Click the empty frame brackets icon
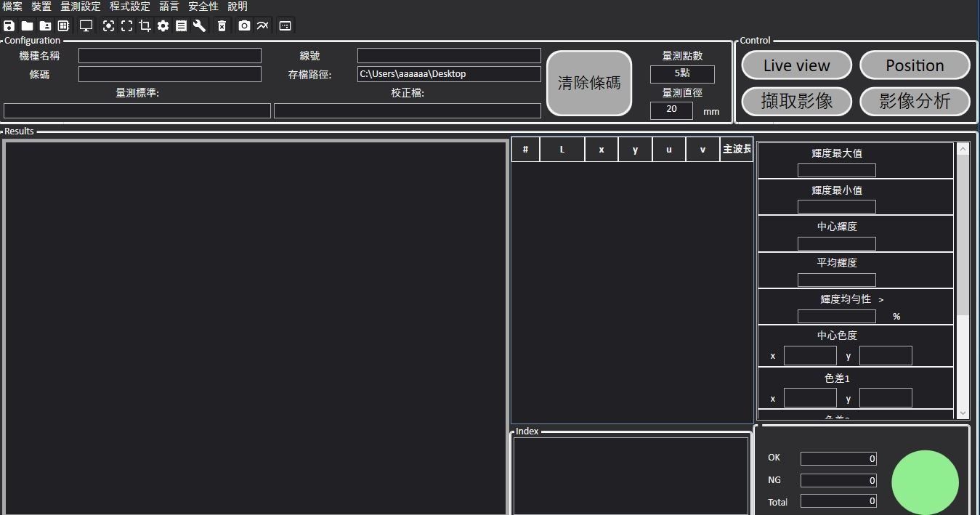The width and height of the screenshot is (980, 515). point(126,25)
